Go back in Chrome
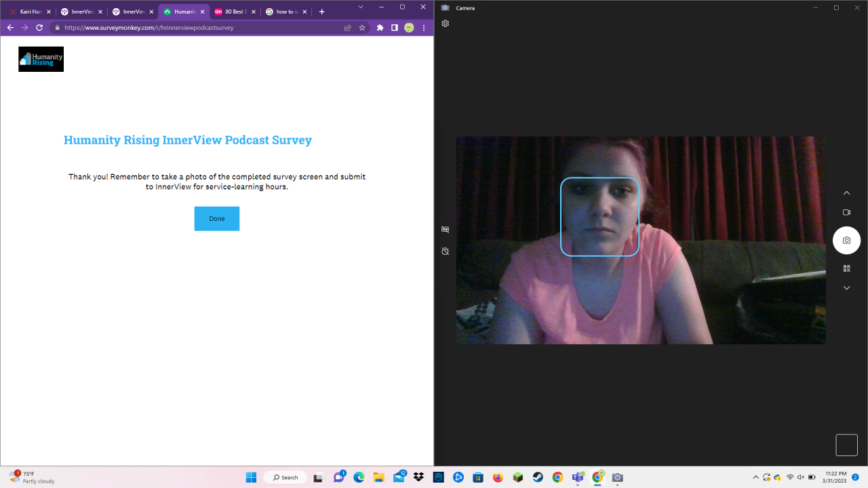This screenshot has width=868, height=488. click(10, 28)
